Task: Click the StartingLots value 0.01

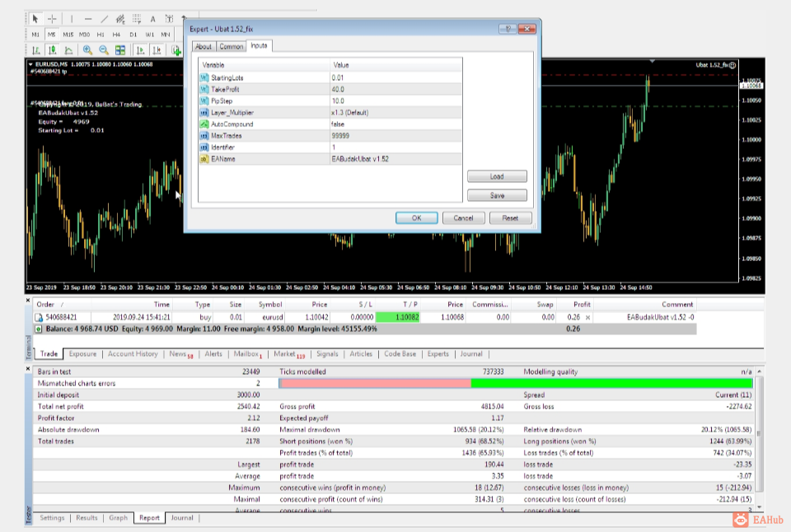Action: tap(396, 77)
